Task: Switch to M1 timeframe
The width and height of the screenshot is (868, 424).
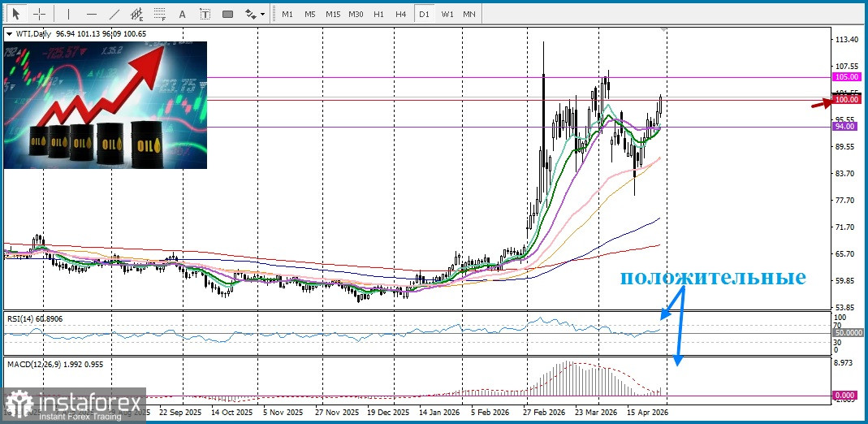Action: point(287,14)
